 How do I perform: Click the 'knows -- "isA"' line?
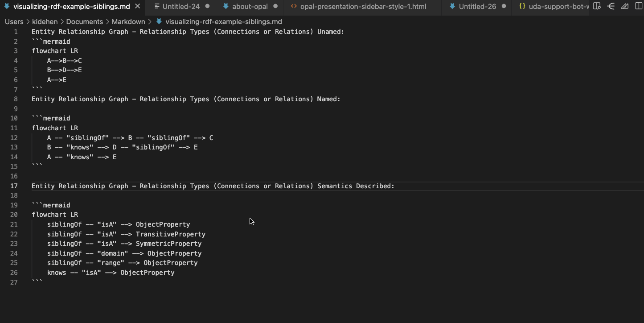[111, 273]
